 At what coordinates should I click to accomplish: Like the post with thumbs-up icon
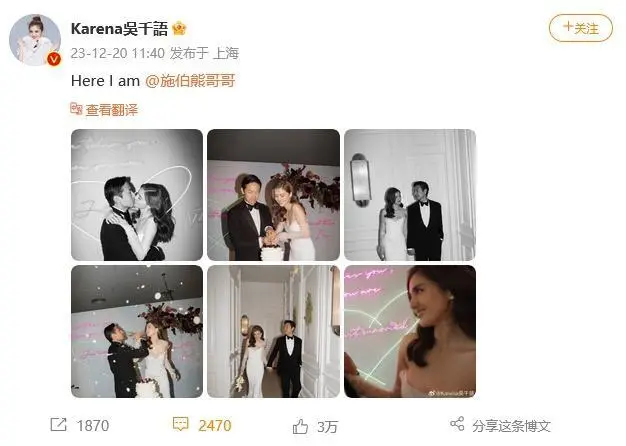tap(300, 426)
